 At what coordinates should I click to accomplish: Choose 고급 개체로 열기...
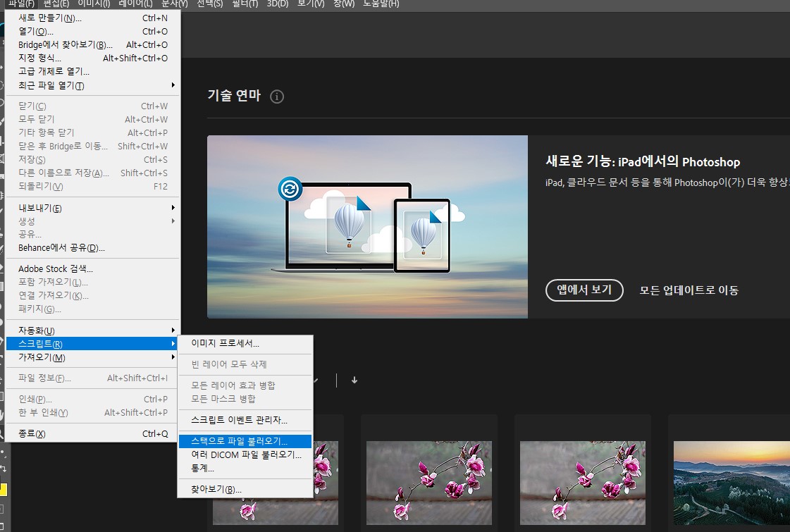tap(93, 72)
